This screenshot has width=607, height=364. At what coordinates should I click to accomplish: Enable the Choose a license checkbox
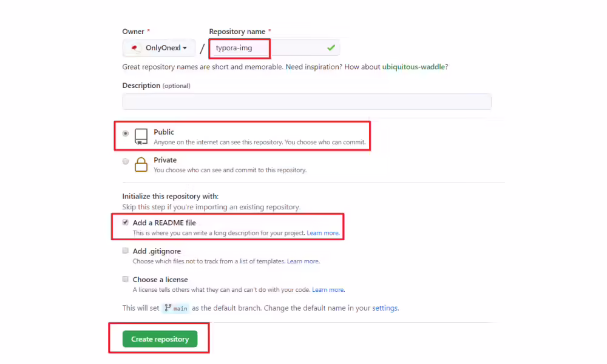coord(126,279)
